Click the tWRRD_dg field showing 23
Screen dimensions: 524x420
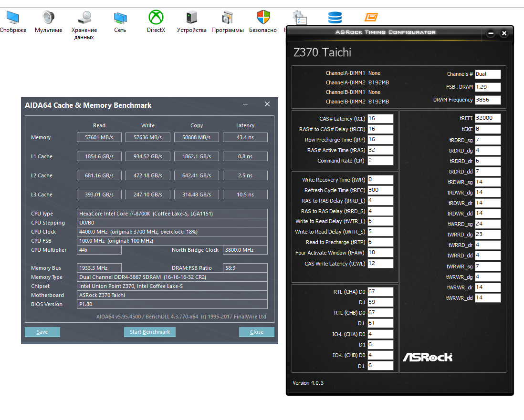click(488, 235)
